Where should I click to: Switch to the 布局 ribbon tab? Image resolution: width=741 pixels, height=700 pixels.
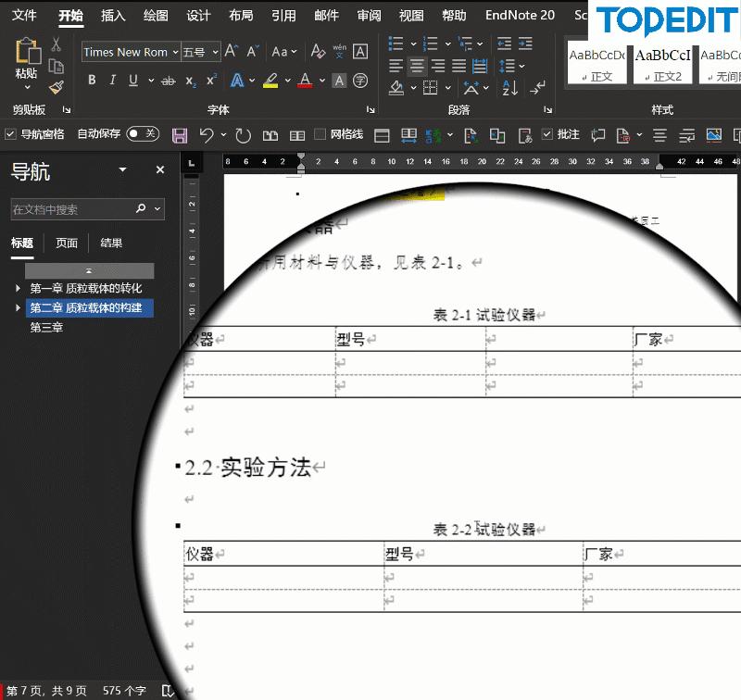pos(241,15)
